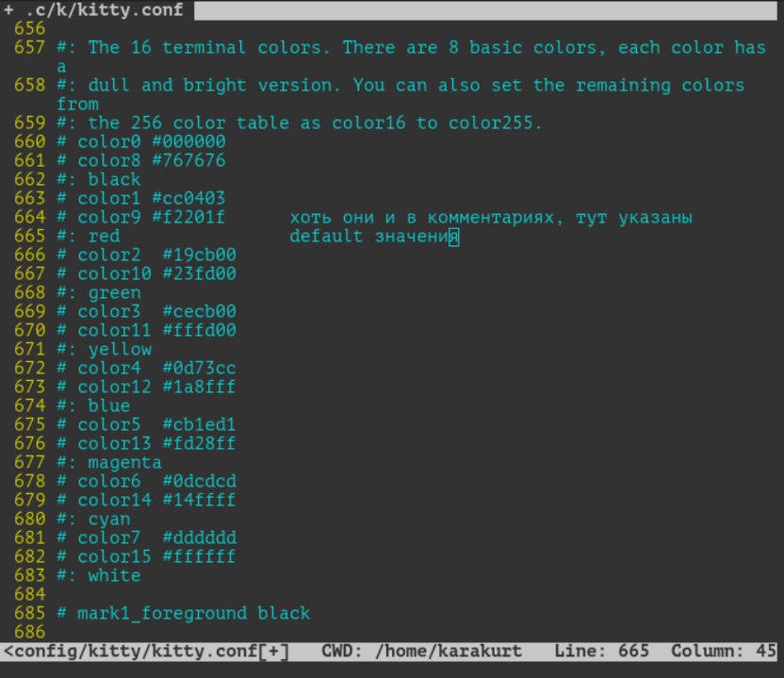The image size is (784, 678).
Task: Click the text 'color7 #dddddd'
Action: coord(157,537)
